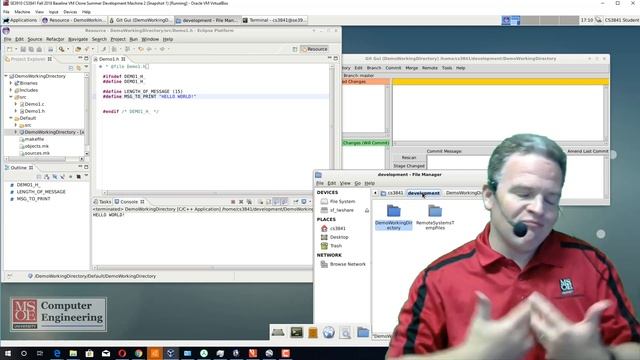This screenshot has width=640, height=360.
Task: Click in Git Gui Commit Message text field
Action: click(x=458, y=162)
